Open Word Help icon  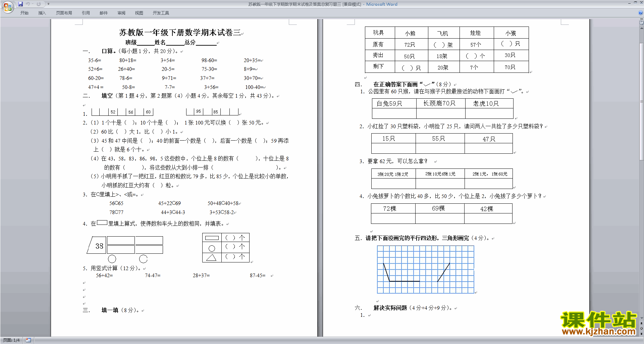(641, 13)
